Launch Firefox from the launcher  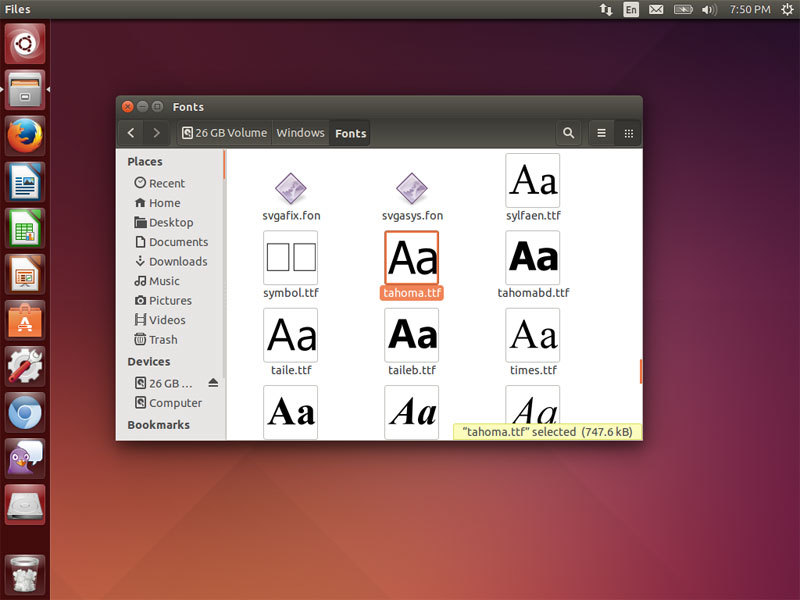coord(25,135)
